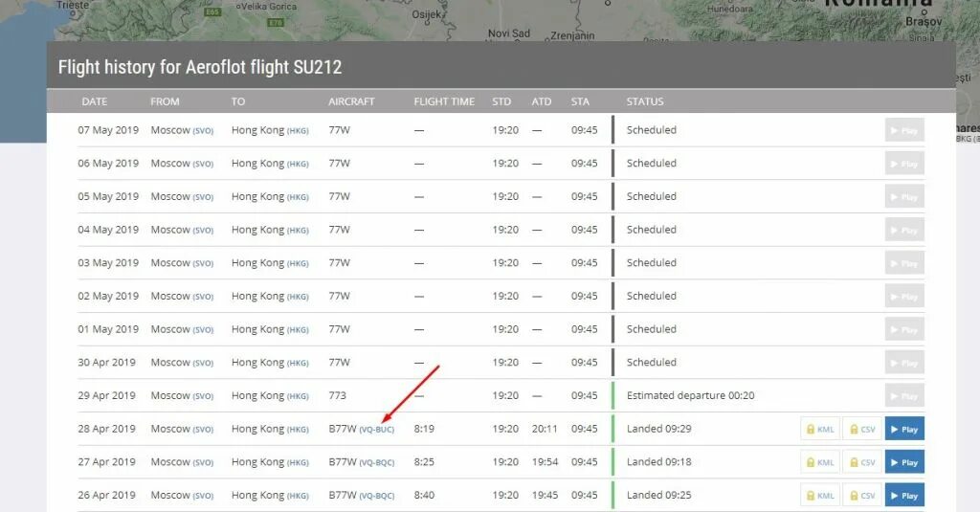This screenshot has height=512, width=980.
Task: Click aircraft type 773 in 29 Apr row
Action: 338,395
